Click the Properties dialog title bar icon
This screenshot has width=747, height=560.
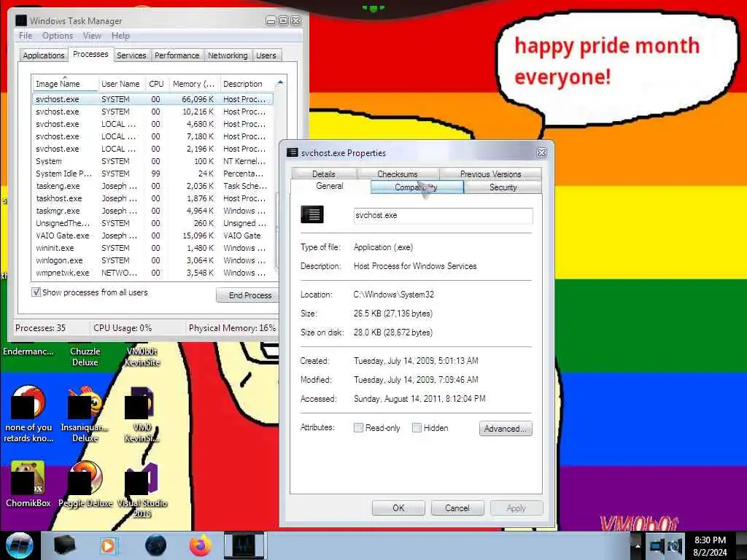click(x=292, y=152)
